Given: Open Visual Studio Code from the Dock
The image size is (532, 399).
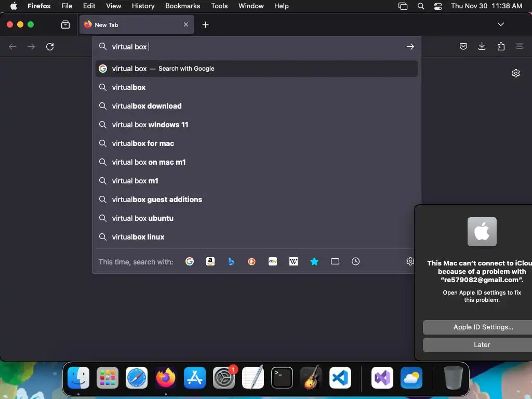Looking at the screenshot, I should click(340, 378).
